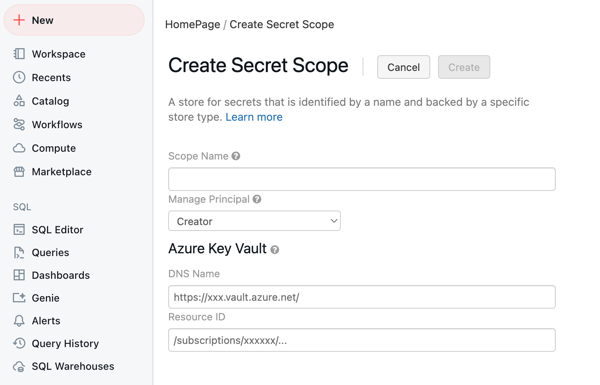Click the HomePage breadcrumb link
600x385 pixels.
pyautogui.click(x=192, y=24)
